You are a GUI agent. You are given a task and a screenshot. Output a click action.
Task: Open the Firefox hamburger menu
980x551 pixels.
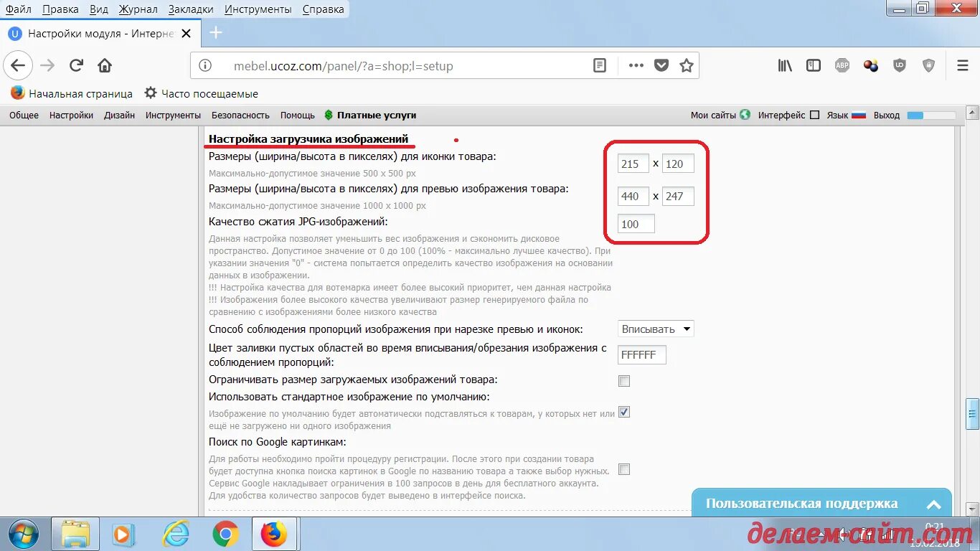[x=963, y=66]
